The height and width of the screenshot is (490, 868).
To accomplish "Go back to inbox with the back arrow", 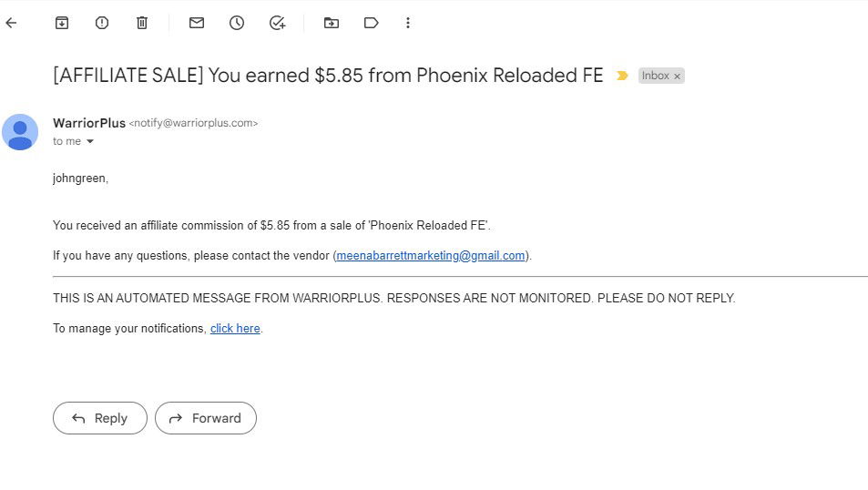I will click(11, 23).
